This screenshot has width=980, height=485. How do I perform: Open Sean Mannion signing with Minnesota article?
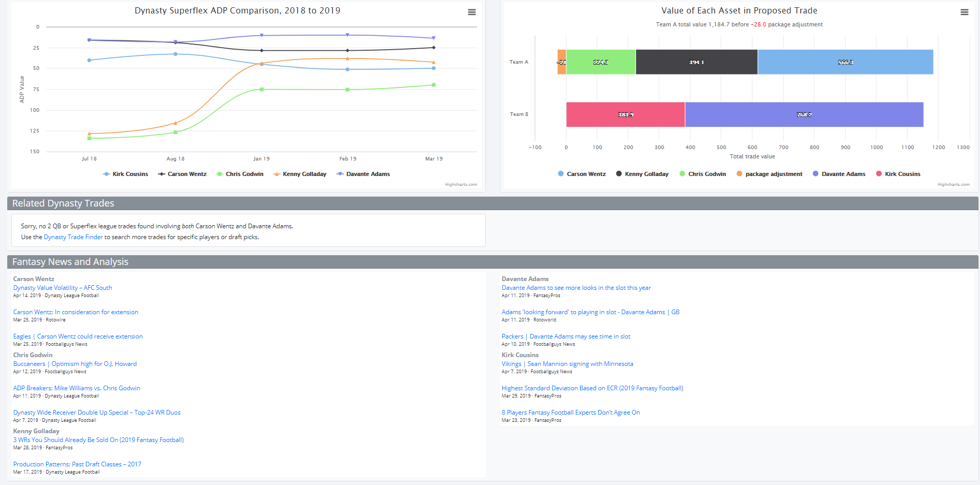567,364
